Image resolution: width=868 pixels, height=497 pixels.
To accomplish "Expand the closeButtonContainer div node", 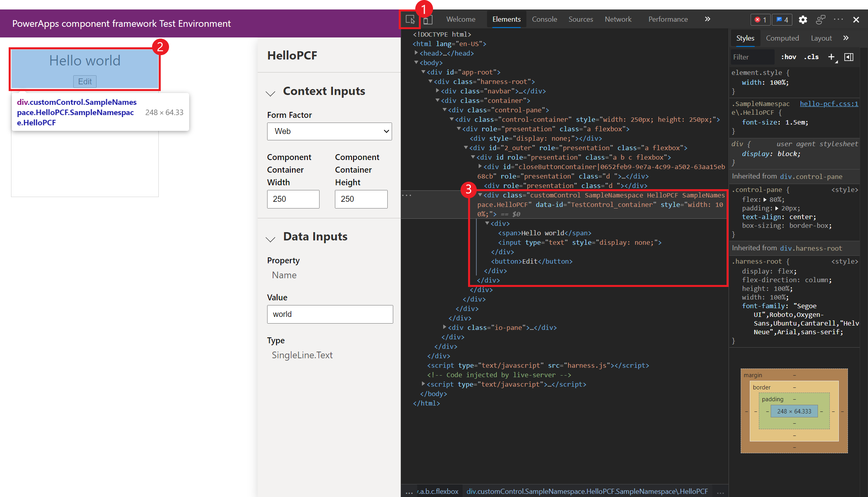I will pos(480,166).
